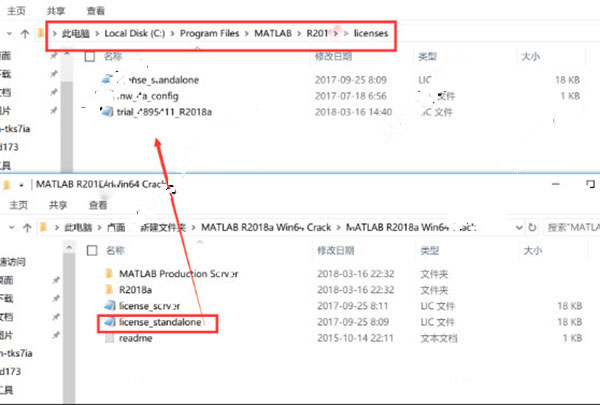The width and height of the screenshot is (600, 405).
Task: Select license_standalone file icon in Crack window
Action: click(109, 322)
